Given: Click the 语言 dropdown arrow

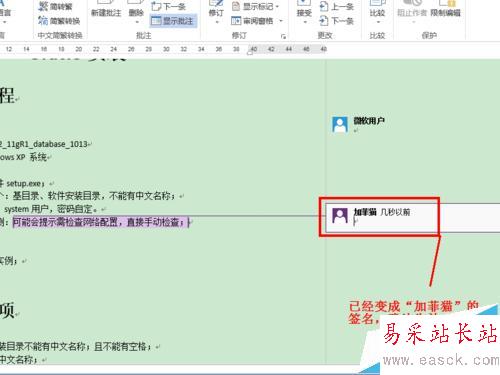Looking at the screenshot, I should click(5, 22).
